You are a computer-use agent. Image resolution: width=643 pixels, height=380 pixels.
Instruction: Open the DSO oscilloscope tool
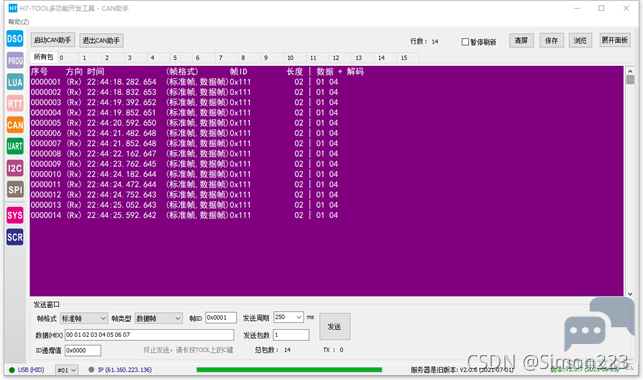pyautogui.click(x=15, y=39)
